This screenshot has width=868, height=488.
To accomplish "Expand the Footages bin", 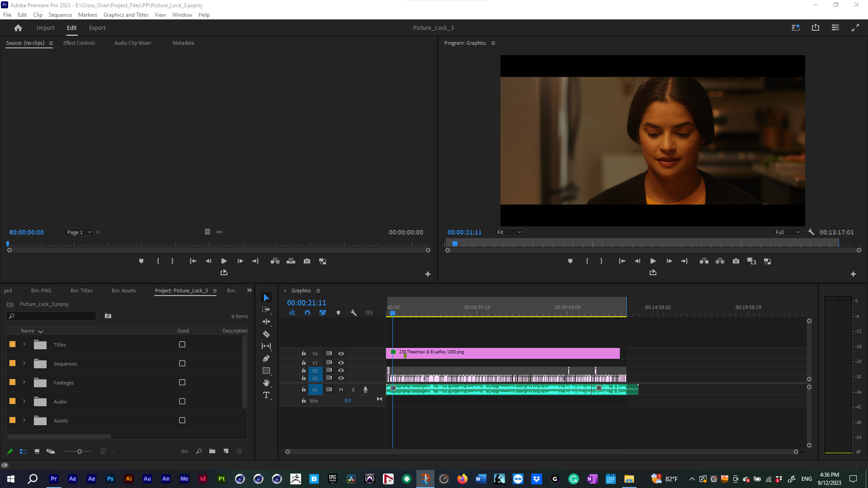I will pos(24,383).
